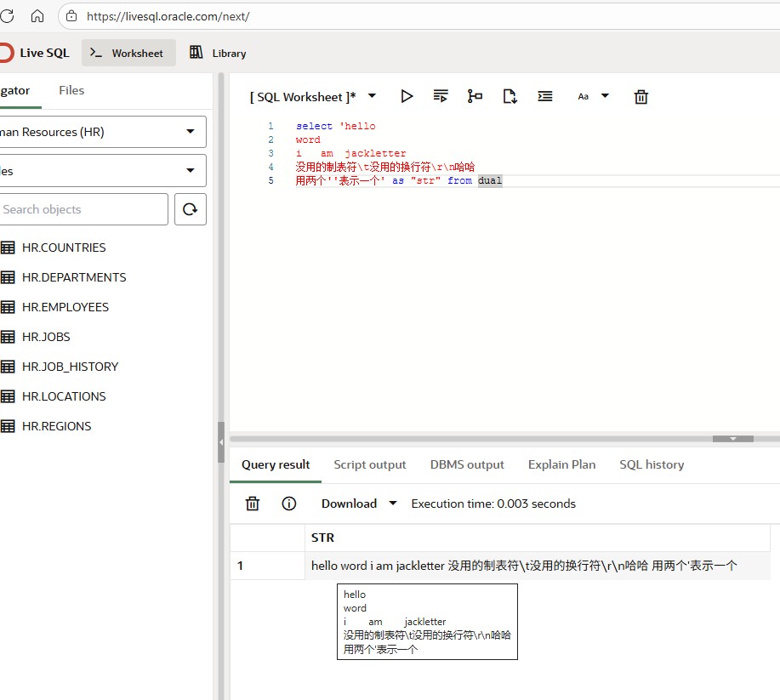Click the info icon in the results toolbar

(x=289, y=504)
